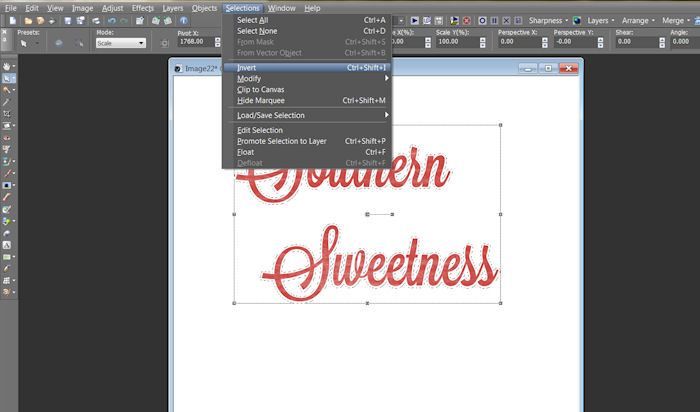Select the Red Eye tool
The height and width of the screenshot is (412, 700).
8,138
